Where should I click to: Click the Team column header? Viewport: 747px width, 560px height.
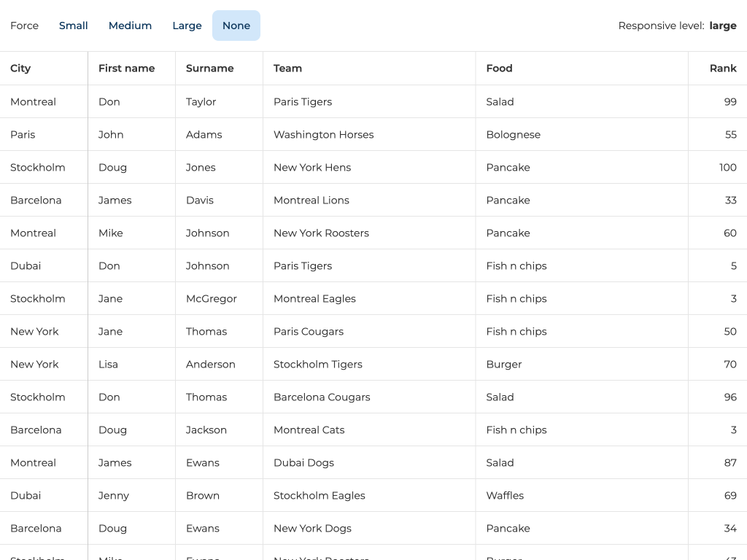click(x=287, y=69)
